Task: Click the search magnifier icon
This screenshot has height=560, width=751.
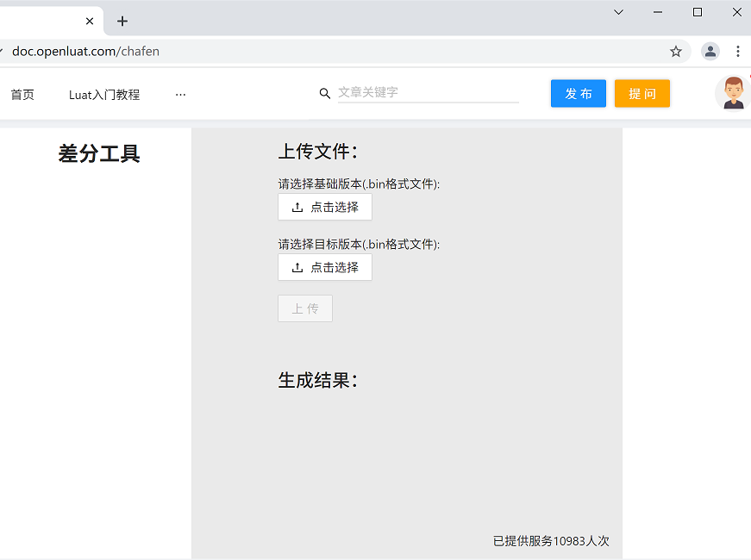Action: coord(325,93)
